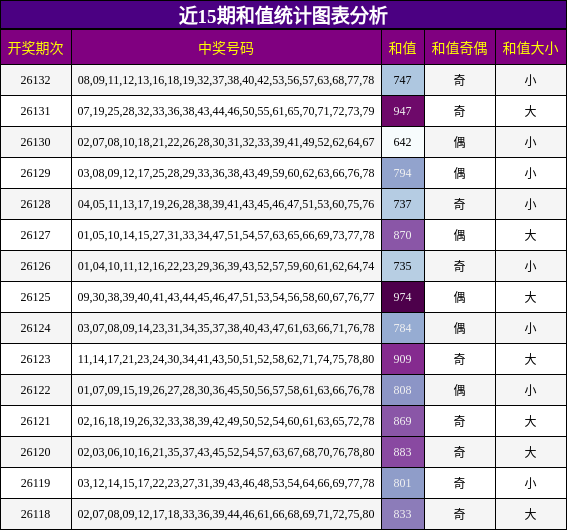
Task: Click 奇 parity cell in row 26119
Action: (460, 483)
